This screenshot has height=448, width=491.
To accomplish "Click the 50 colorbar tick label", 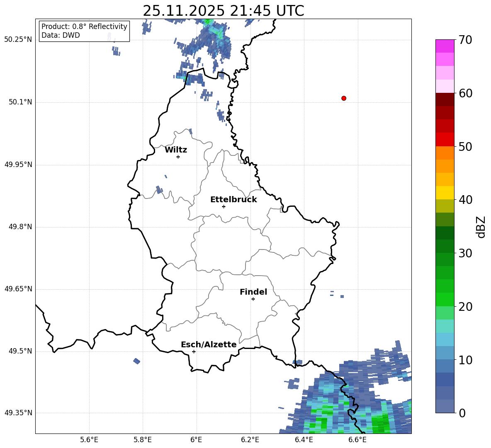I will pyautogui.click(x=465, y=146).
